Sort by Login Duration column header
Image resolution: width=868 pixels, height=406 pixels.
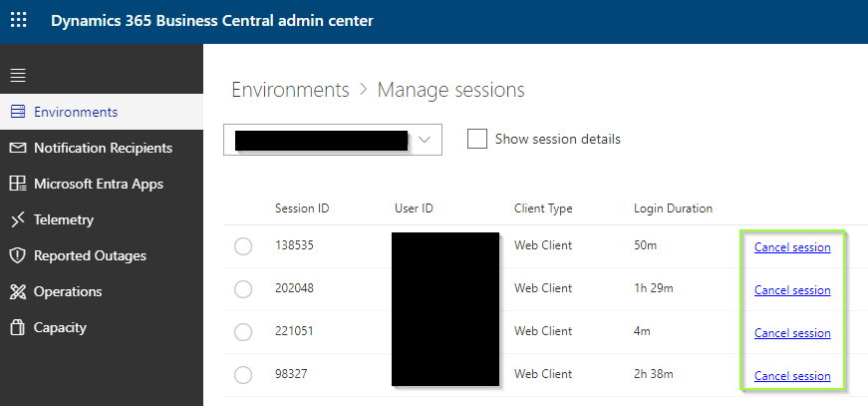673,208
